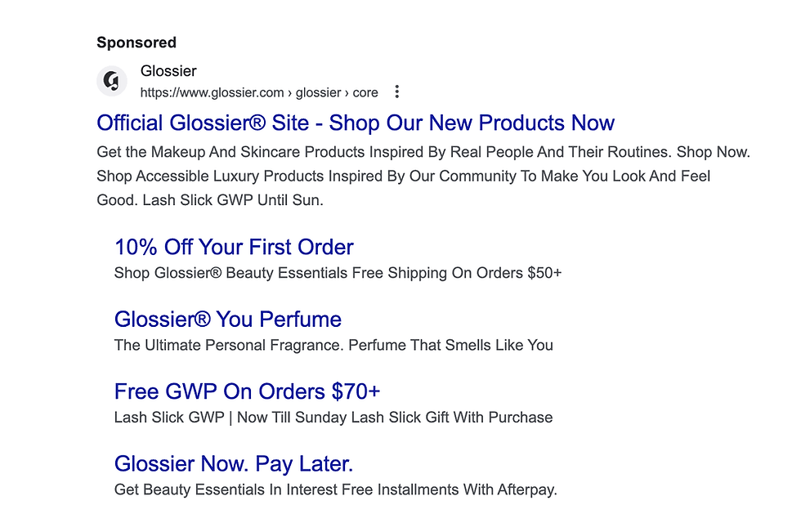Click 'Lash Slick GWP Until Sun.' text
Viewport: 801px width, 532px height.
[232, 200]
